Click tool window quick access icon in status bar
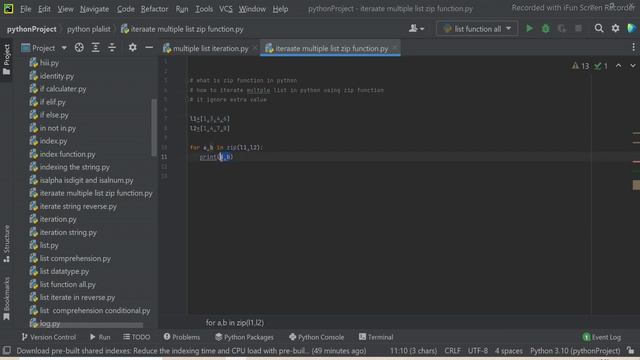Image resolution: width=640 pixels, height=360 pixels. click(x=7, y=351)
